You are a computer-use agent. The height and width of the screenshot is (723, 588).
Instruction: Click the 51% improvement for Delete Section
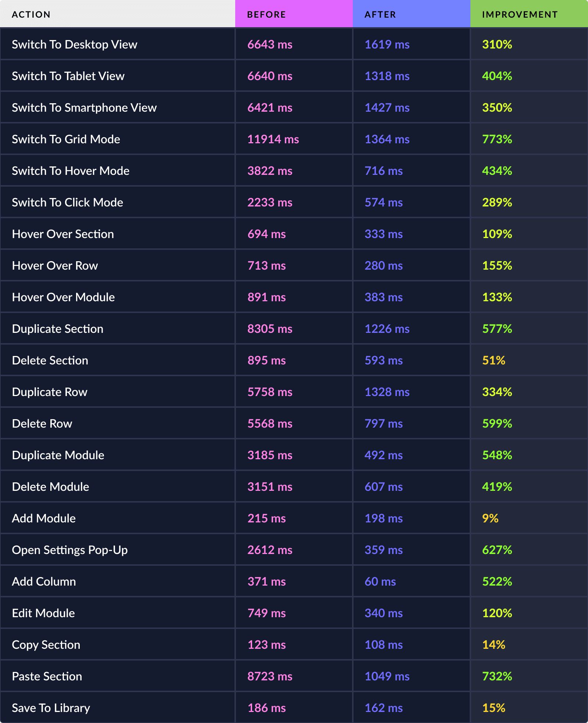coord(494,360)
